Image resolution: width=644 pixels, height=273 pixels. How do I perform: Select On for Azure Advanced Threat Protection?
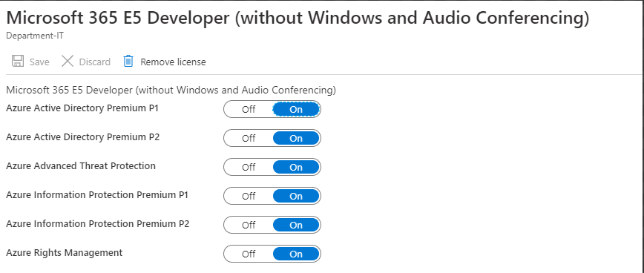click(x=296, y=167)
